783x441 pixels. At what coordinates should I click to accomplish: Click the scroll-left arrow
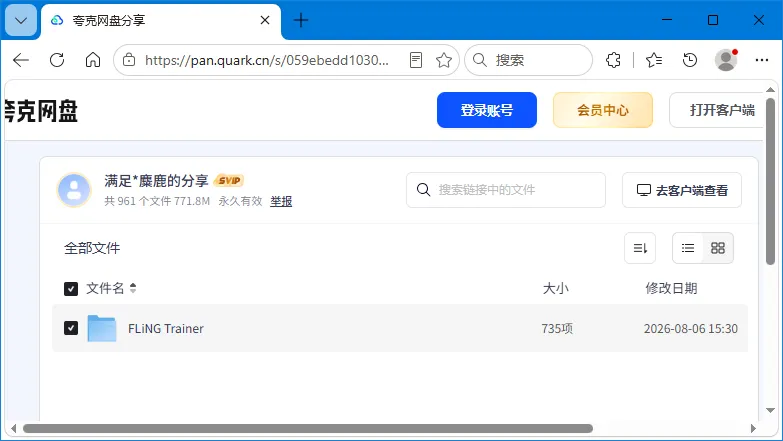(13, 429)
